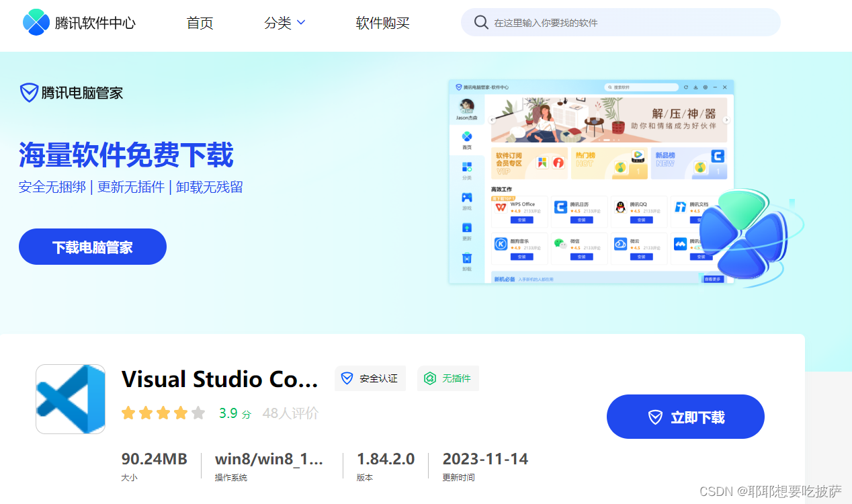The image size is (852, 504).
Task: Click the 1.84.2.0 version value
Action: click(386, 460)
